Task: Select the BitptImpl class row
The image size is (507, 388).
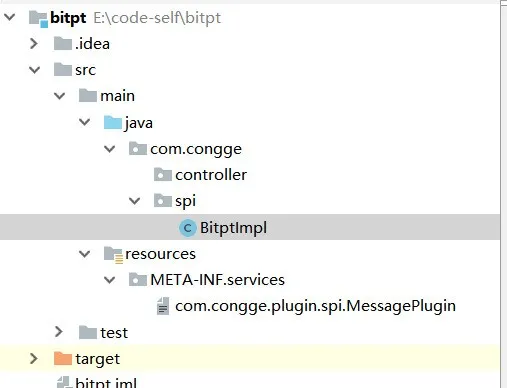Action: coord(250,227)
